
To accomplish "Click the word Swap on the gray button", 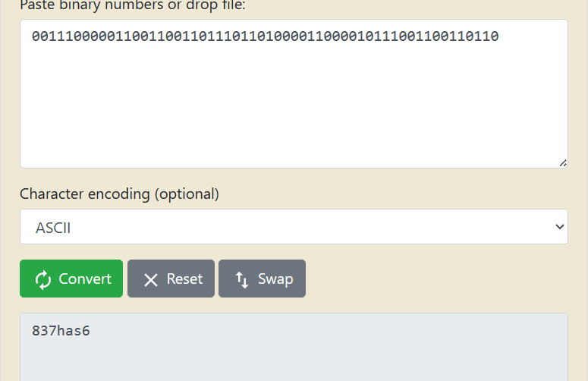I will 275,279.
